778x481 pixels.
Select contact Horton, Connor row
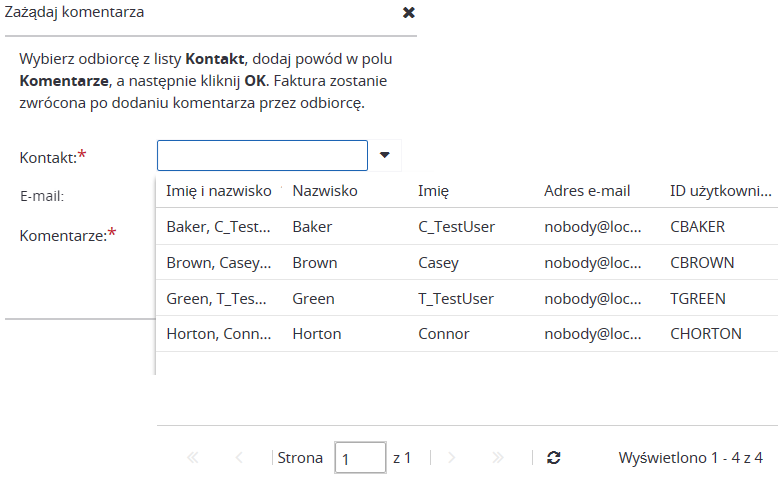click(x=219, y=333)
